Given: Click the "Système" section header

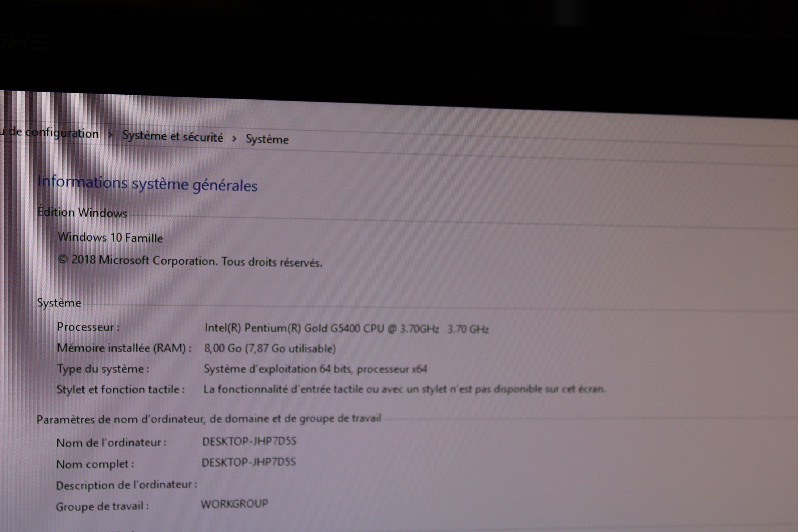Looking at the screenshot, I should (59, 303).
